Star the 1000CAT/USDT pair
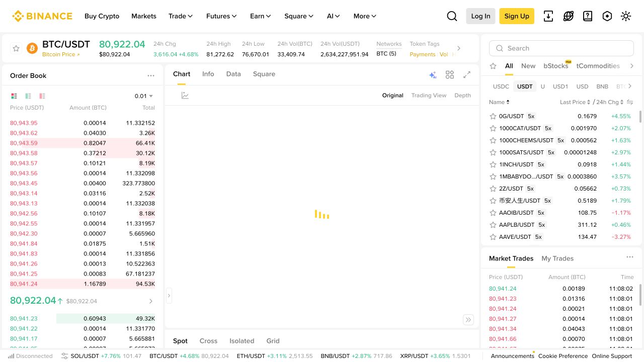The image size is (644, 362). 493,128
